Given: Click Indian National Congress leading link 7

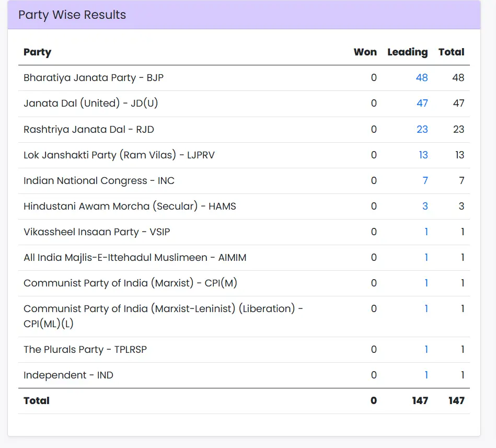Looking at the screenshot, I should click(x=425, y=180).
